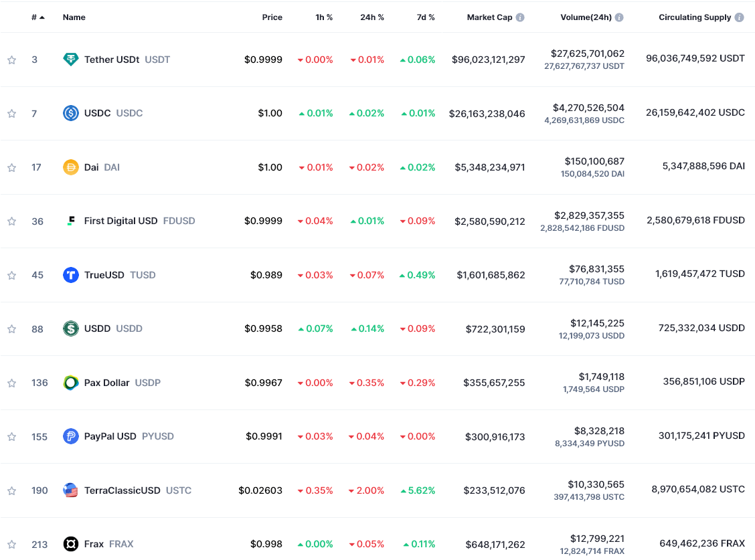Open the Market Cap info tooltip icon
755x560 pixels.
521,17
